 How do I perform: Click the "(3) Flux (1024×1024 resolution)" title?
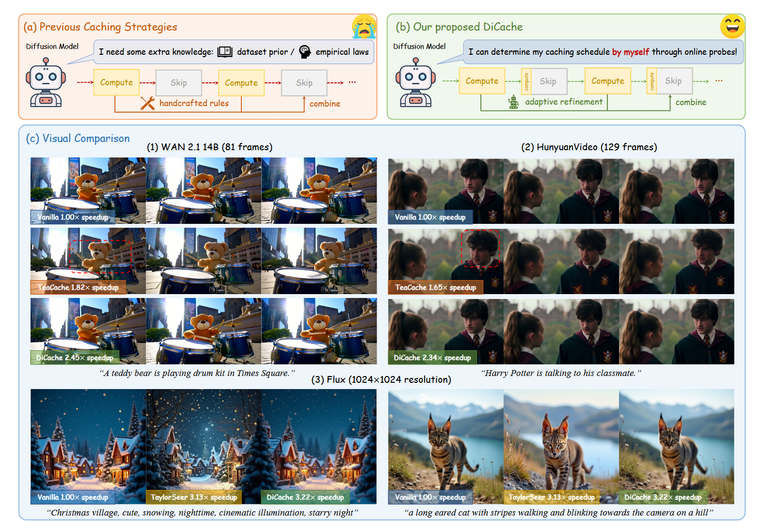pyautogui.click(x=381, y=379)
